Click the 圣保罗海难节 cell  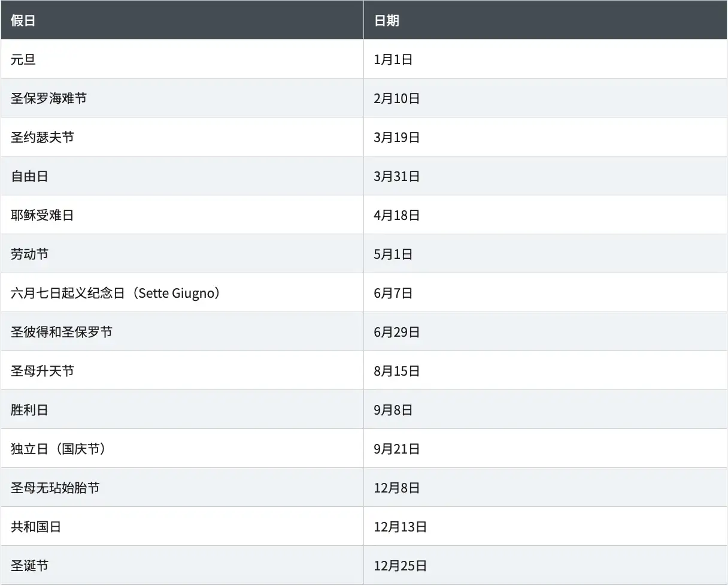tap(48, 98)
